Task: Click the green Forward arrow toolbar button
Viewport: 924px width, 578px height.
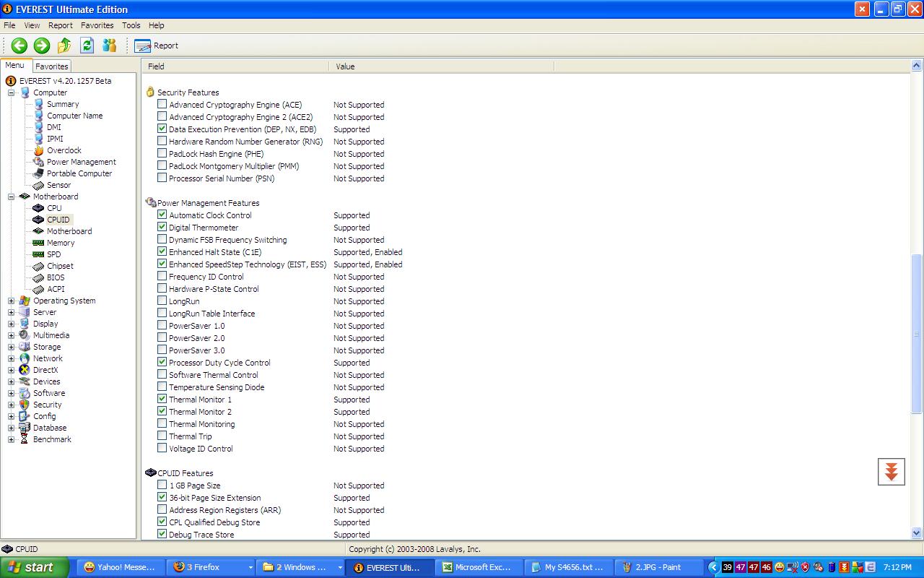Action: (42, 46)
